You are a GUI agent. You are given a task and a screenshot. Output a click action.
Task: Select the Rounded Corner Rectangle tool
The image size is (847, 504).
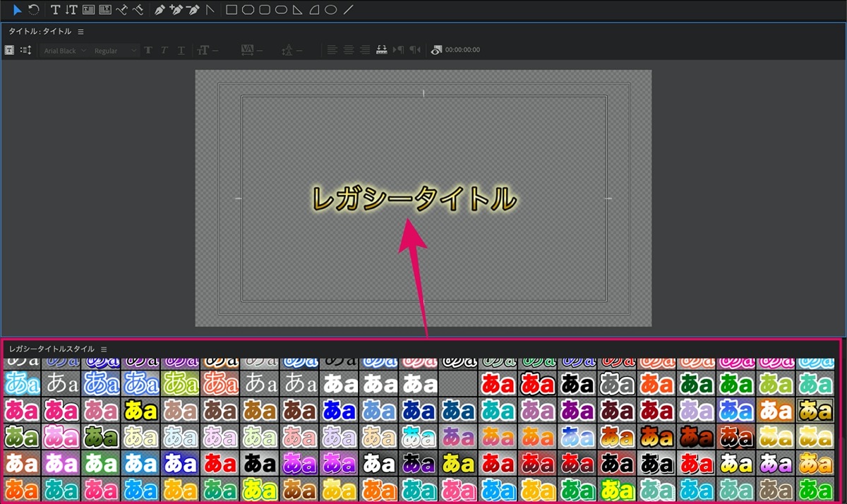click(265, 10)
